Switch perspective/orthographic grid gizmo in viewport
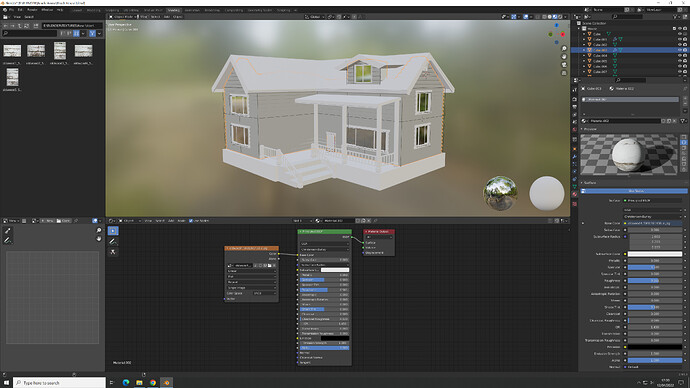Screen dimensions: 690x388 point(564,73)
